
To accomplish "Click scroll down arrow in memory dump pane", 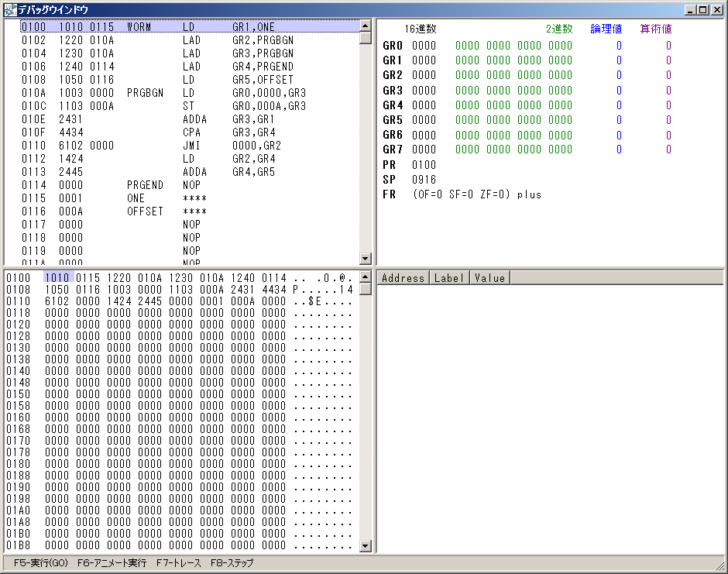I will click(x=366, y=546).
